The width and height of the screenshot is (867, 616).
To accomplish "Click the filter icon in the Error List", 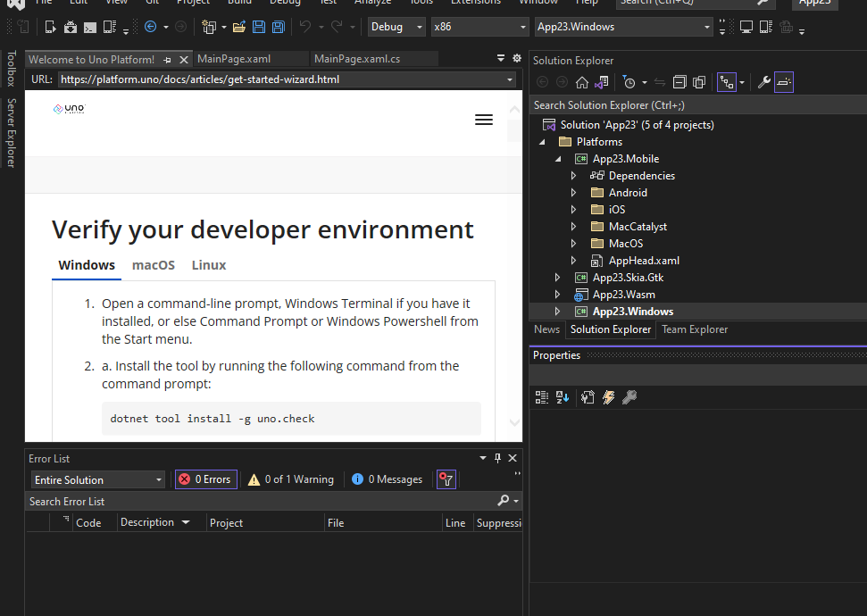I will tap(446, 479).
